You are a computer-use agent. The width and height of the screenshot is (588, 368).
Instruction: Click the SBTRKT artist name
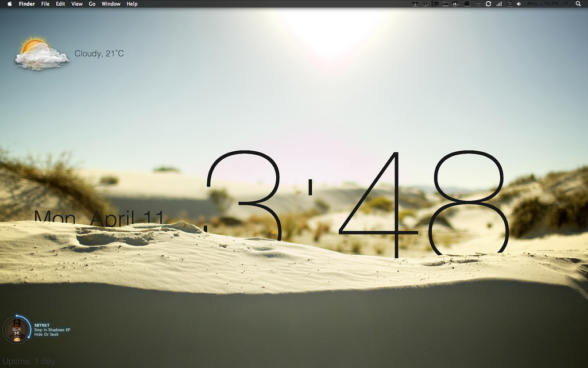[41, 325]
